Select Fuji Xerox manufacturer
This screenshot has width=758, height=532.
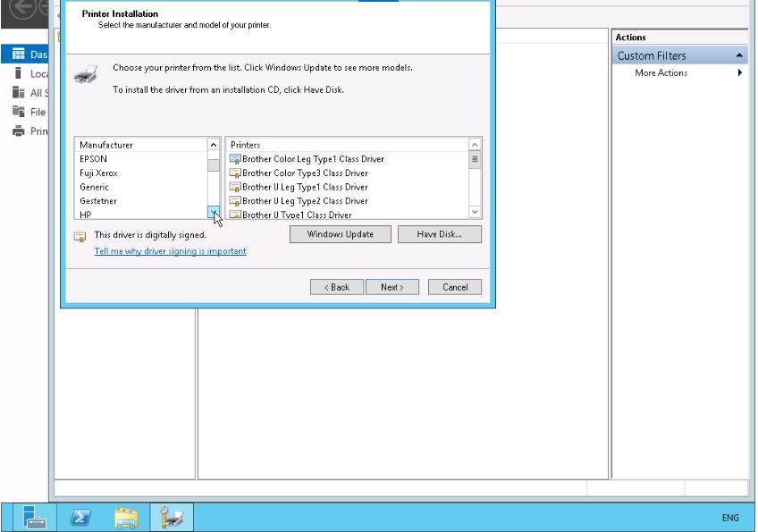pos(98,173)
